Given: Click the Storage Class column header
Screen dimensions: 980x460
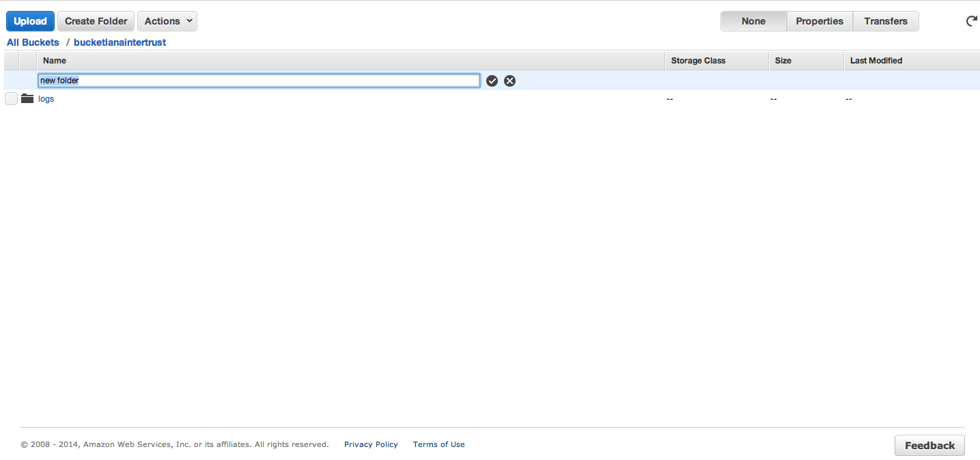Looking at the screenshot, I should [x=698, y=61].
